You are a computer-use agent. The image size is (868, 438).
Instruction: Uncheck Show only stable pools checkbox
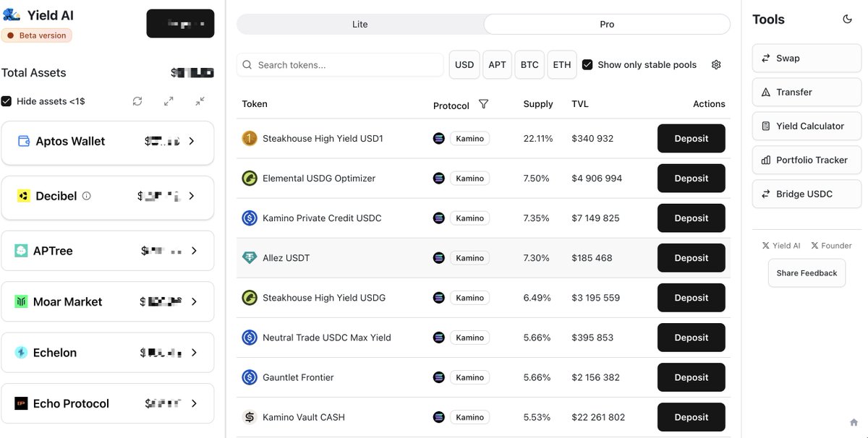tap(587, 64)
